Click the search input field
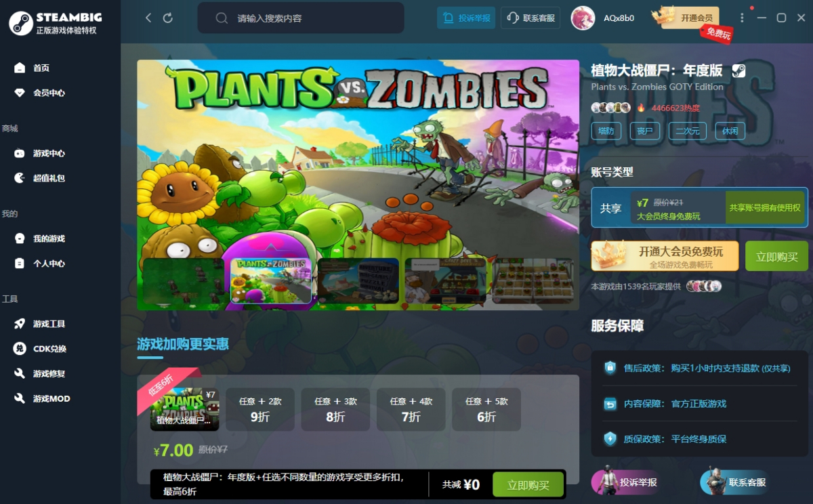This screenshot has width=813, height=504. (x=301, y=18)
